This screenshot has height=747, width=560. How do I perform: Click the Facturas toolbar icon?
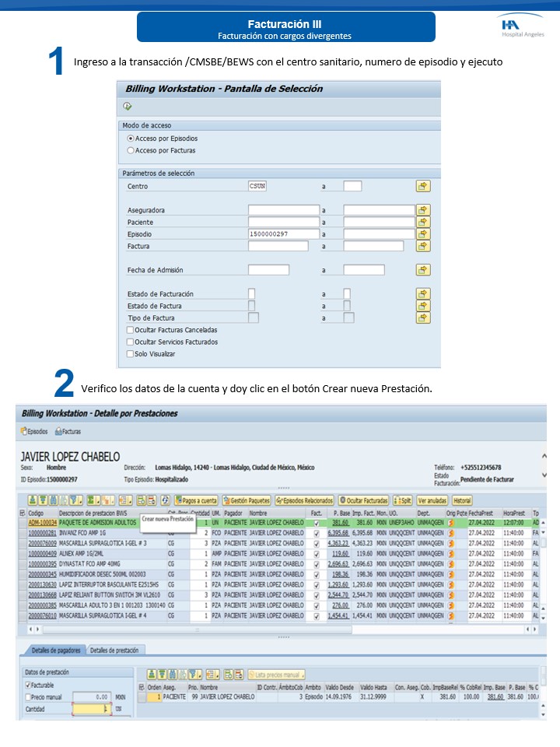click(68, 432)
